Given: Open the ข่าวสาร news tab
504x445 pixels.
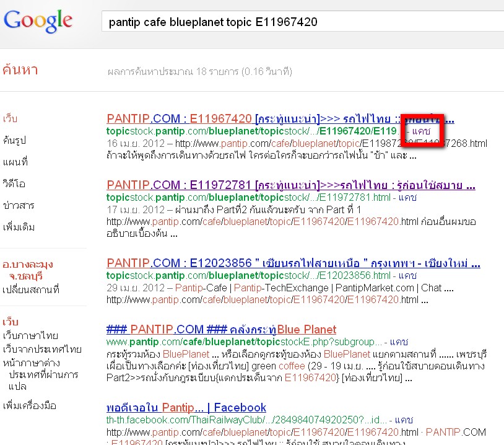Looking at the screenshot, I should (x=19, y=205).
